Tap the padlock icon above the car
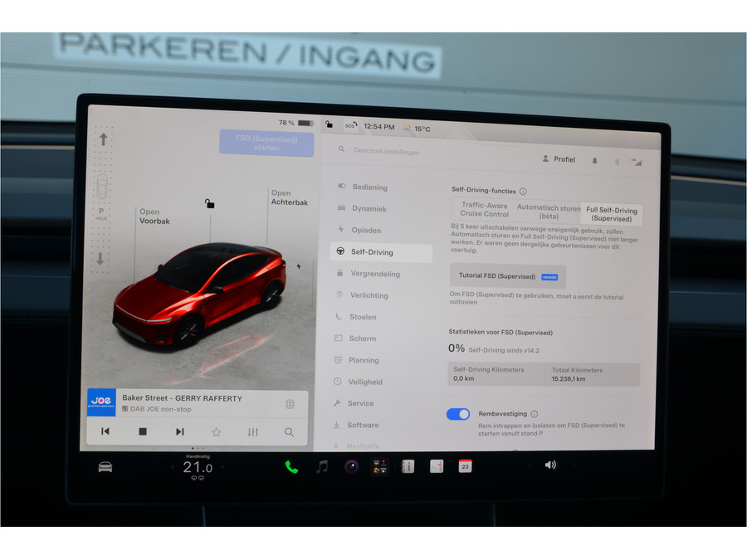The image size is (747, 560). click(x=210, y=204)
